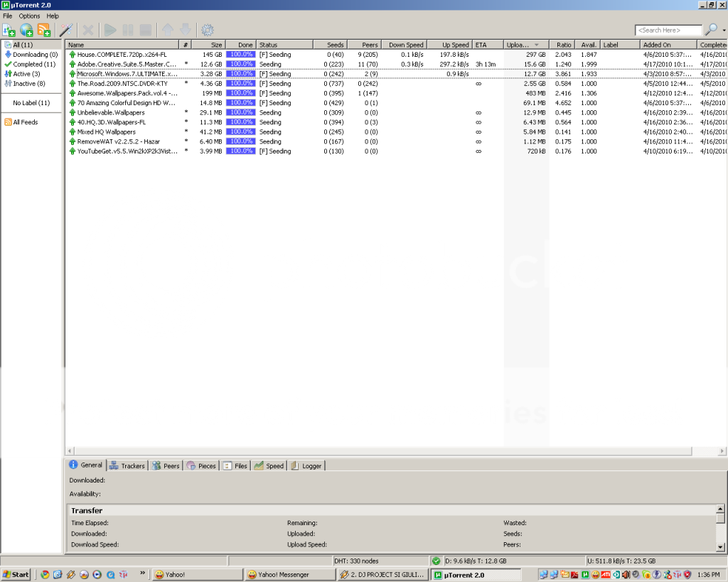Screen dimensions: 728x582
Task: Open Preferences via the gear icon
Action: [208, 30]
